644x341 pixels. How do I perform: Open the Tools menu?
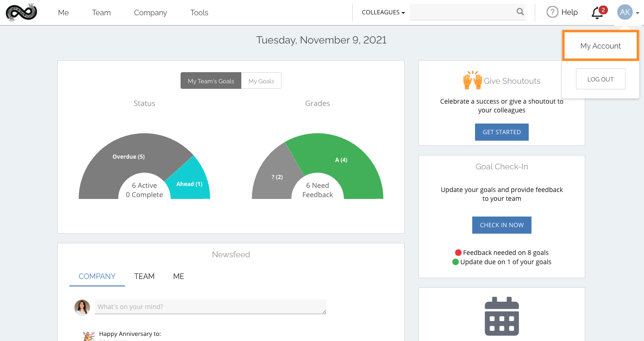199,12
